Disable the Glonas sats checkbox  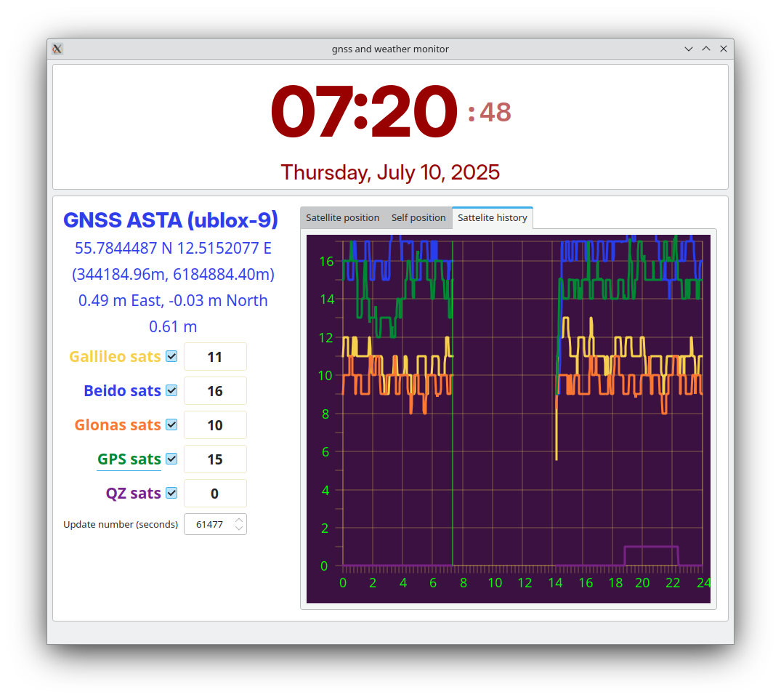pos(171,425)
